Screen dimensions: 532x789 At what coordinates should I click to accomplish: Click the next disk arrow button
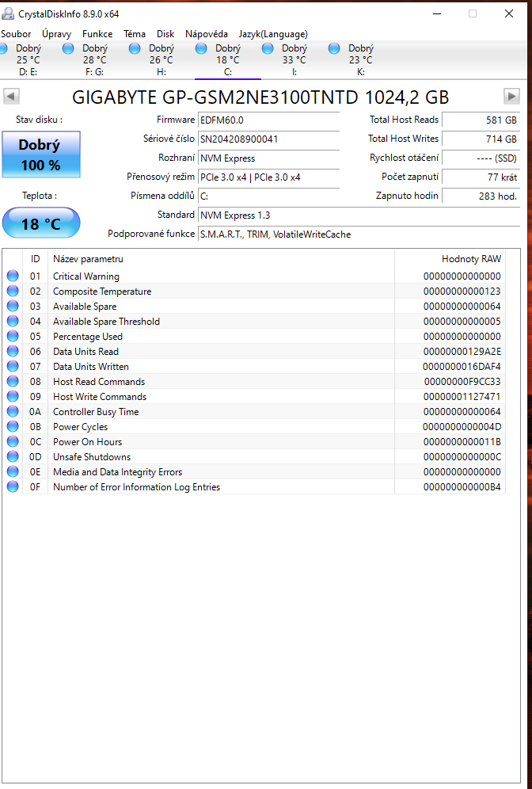(511, 96)
